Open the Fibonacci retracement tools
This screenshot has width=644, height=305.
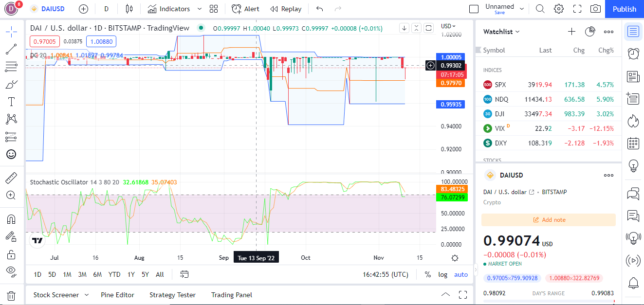pyautogui.click(x=11, y=67)
